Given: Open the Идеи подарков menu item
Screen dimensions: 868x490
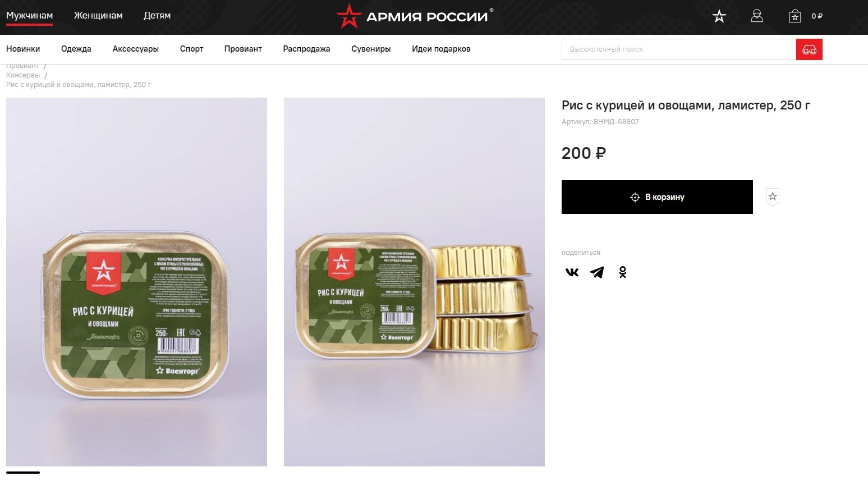Looking at the screenshot, I should 441,49.
